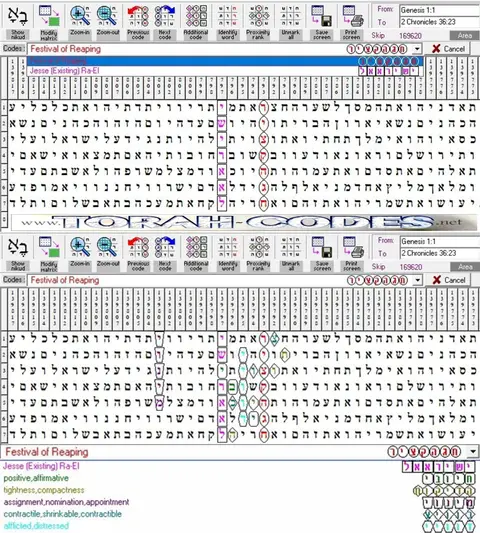Click lower To field showing 2 Chronicles 36:23
The width and height of the screenshot is (480, 533).
439,253
